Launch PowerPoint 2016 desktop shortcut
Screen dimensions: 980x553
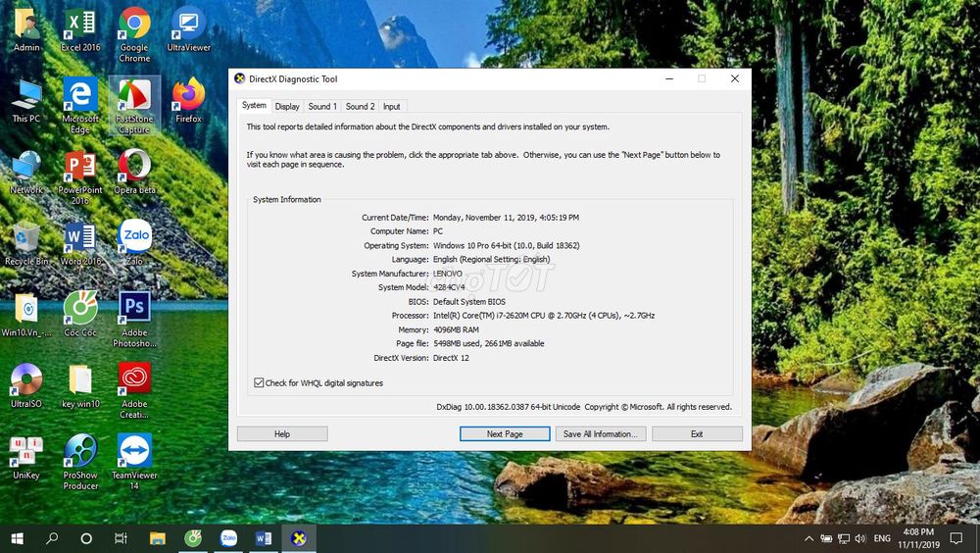(80, 177)
